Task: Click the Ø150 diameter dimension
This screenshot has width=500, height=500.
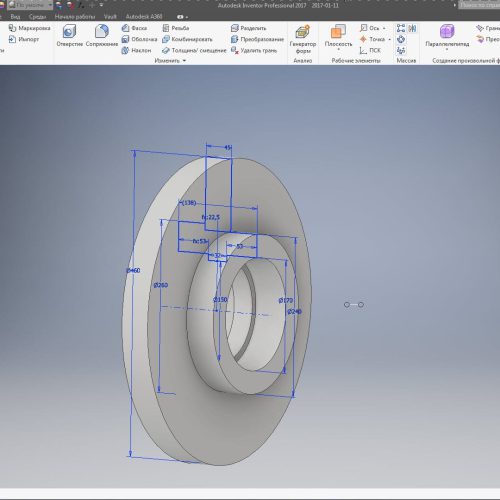Action: click(x=220, y=300)
